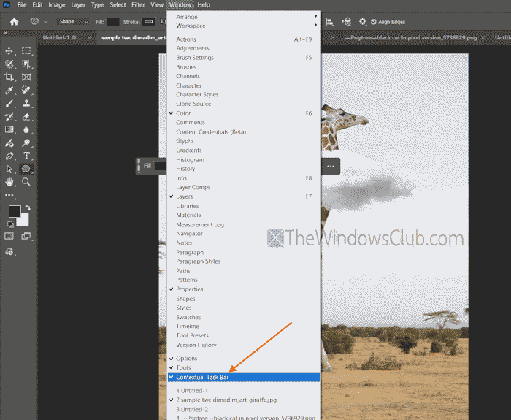Select the Hand tool
Viewport: 511px width, 420px height.
point(9,182)
